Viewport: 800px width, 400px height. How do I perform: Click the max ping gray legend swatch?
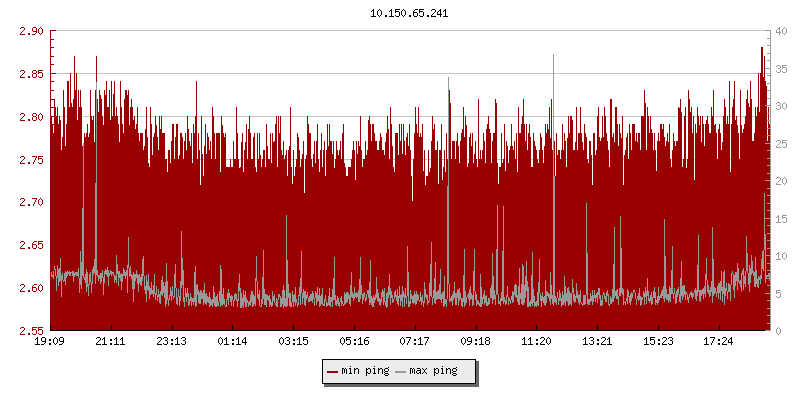[402, 372]
